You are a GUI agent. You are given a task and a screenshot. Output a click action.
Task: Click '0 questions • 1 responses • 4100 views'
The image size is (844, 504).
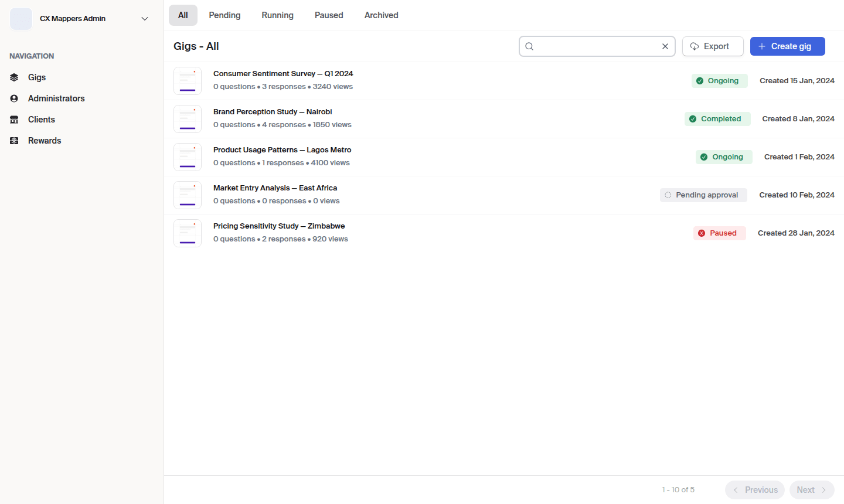click(x=281, y=163)
